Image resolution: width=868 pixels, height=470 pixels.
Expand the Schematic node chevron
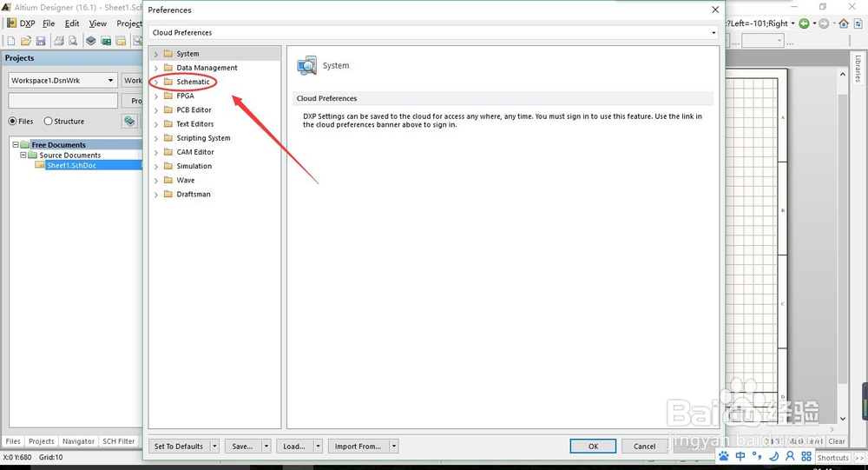(x=155, y=82)
